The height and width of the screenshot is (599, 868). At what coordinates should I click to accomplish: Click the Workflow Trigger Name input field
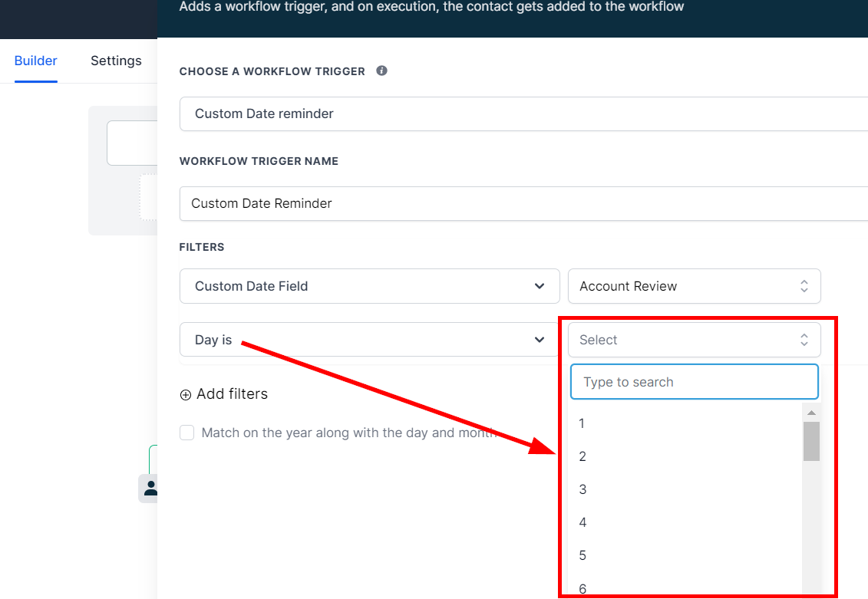point(522,203)
